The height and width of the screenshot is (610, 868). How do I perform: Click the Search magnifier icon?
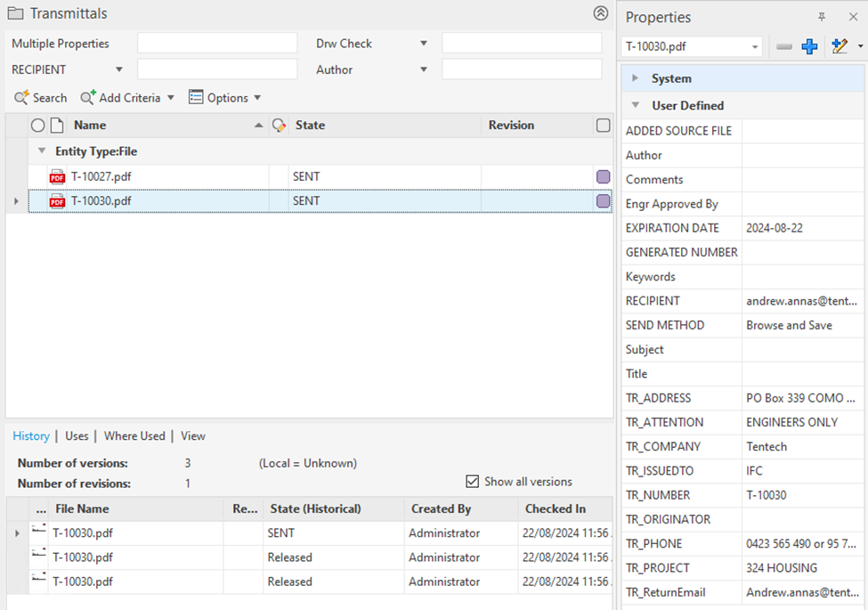coord(21,98)
